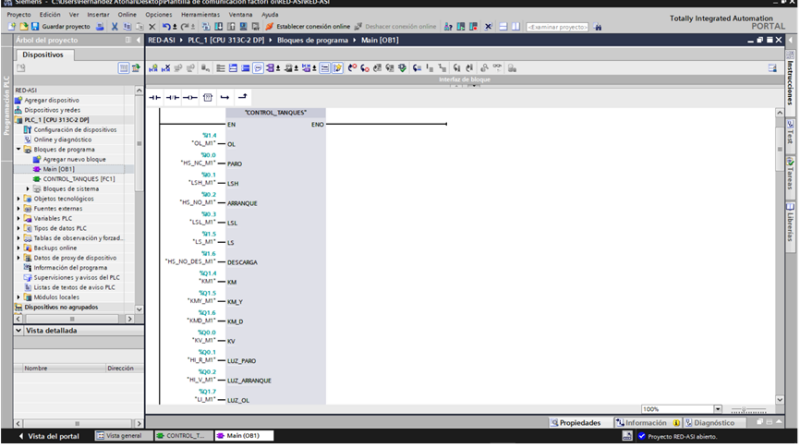800x448 pixels.
Task: Select the Dispositivos tab
Action: click(43, 55)
